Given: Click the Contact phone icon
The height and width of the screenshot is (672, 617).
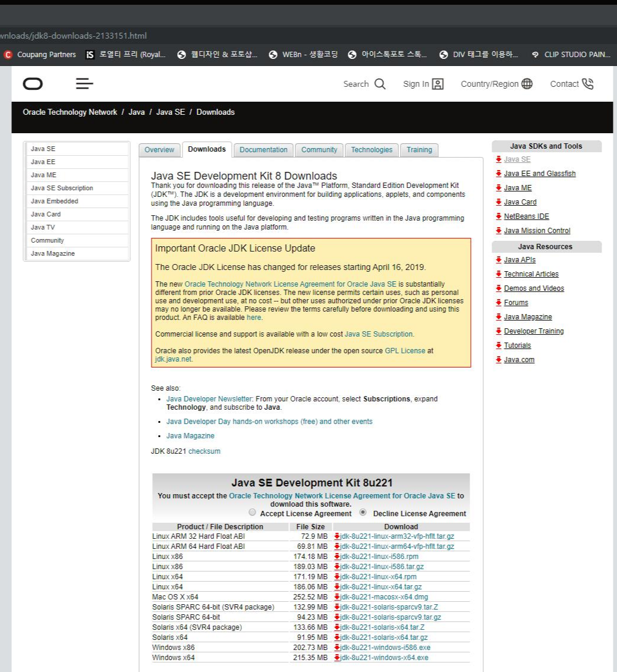Looking at the screenshot, I should click(587, 84).
